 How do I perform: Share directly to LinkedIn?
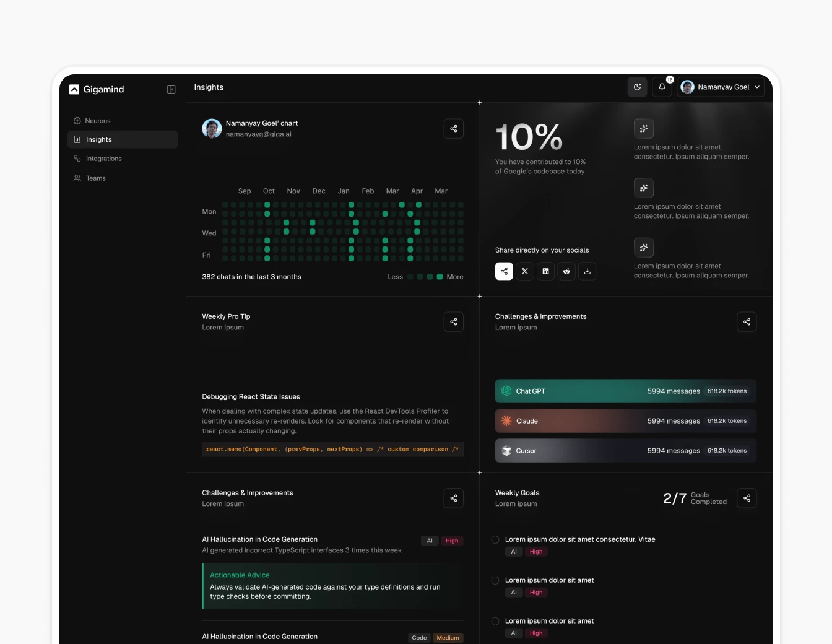pos(545,271)
